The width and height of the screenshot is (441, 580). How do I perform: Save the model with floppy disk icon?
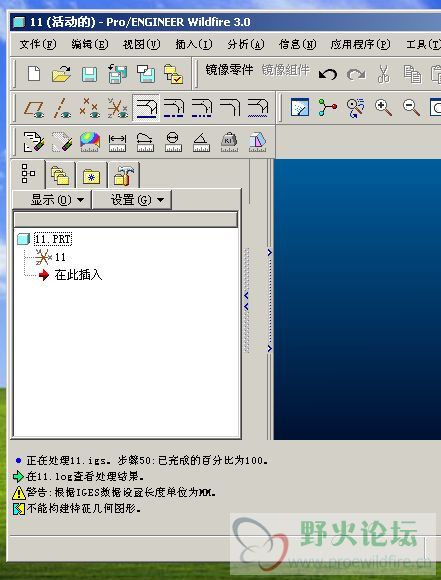click(89, 74)
